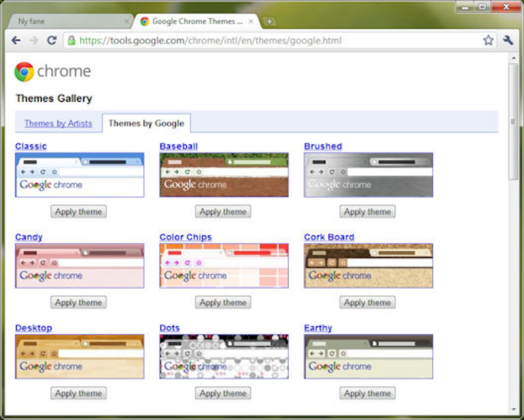Open the Dots theme link
The image size is (524, 420).
click(170, 328)
